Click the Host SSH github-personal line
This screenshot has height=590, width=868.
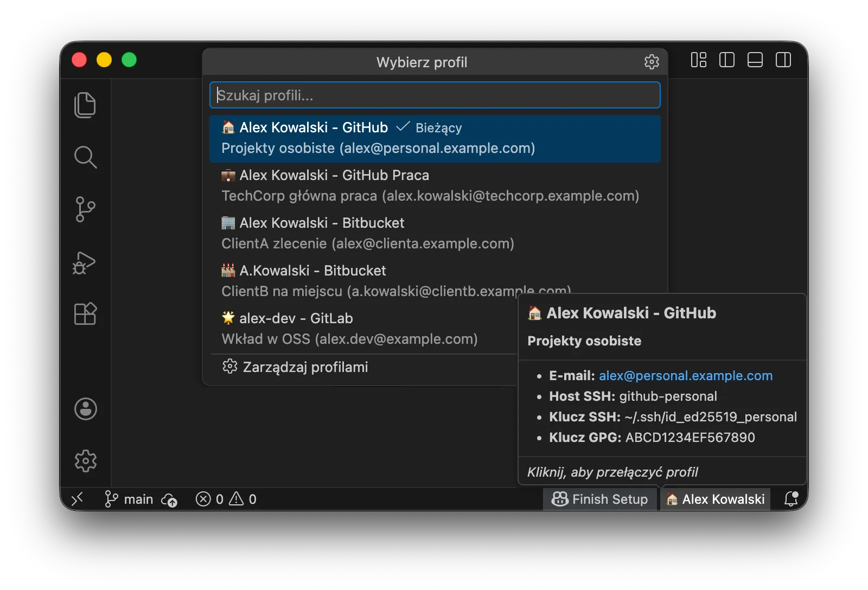633,396
